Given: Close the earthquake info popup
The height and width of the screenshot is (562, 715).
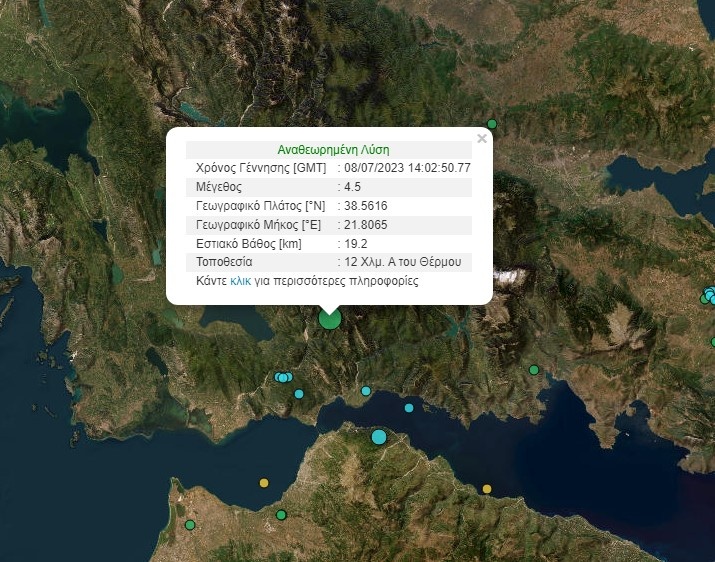Looking at the screenshot, I should (482, 139).
